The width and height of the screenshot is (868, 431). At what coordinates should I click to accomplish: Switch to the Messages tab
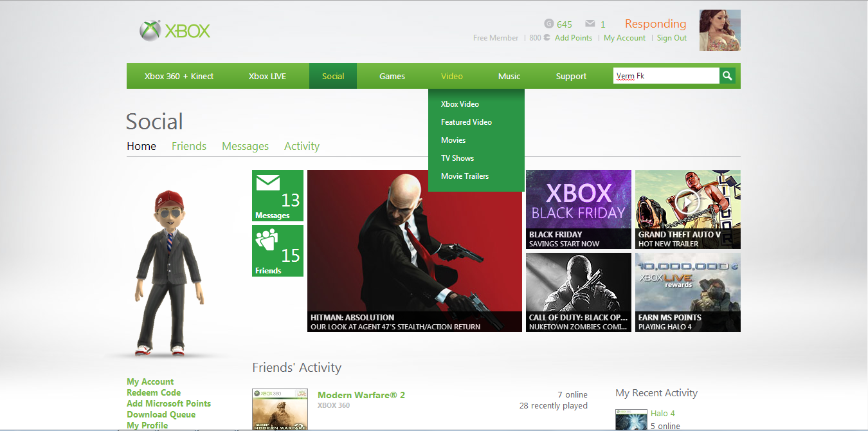(245, 146)
